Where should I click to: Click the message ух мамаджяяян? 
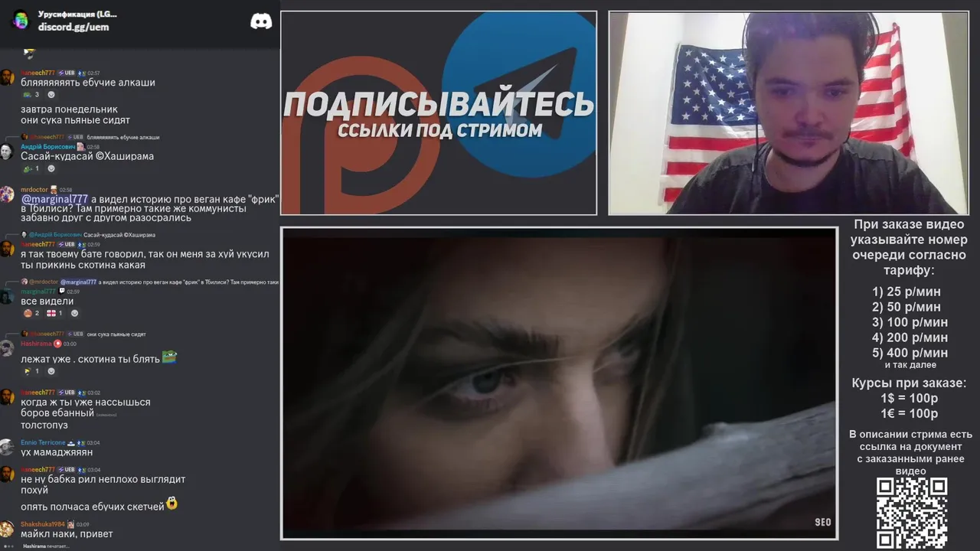click(57, 452)
